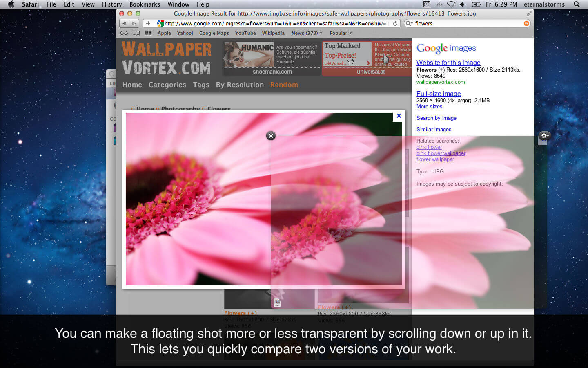Click the screenshot app menu bar icon

click(427, 4)
